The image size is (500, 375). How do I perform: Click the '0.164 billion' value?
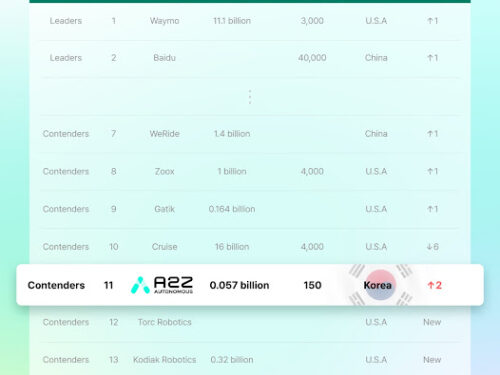232,209
